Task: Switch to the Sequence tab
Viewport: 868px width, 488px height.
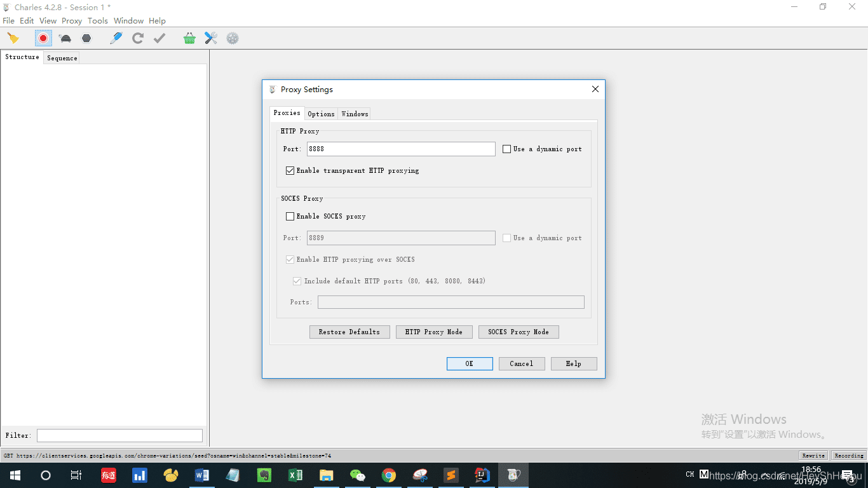Action: 62,58
